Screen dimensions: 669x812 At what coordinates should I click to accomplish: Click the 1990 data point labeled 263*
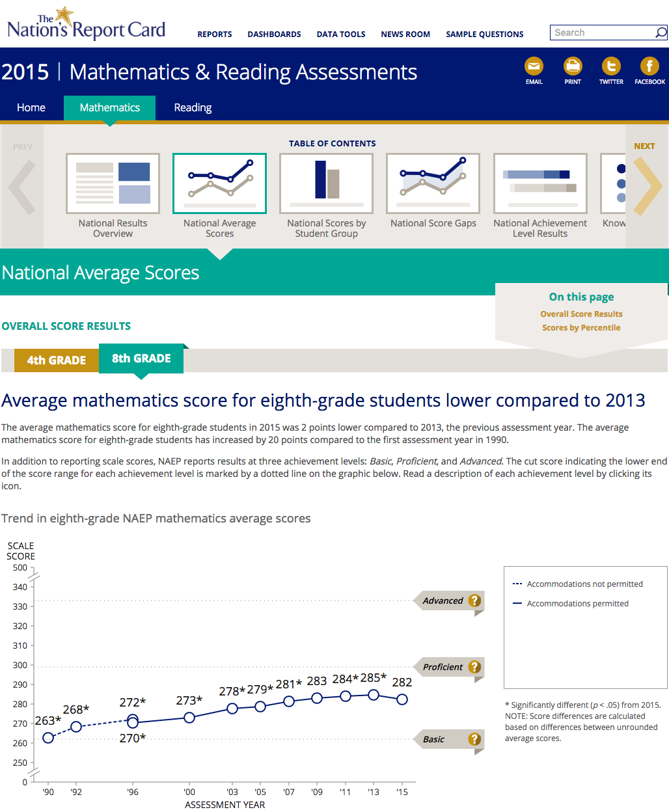pyautogui.click(x=48, y=738)
